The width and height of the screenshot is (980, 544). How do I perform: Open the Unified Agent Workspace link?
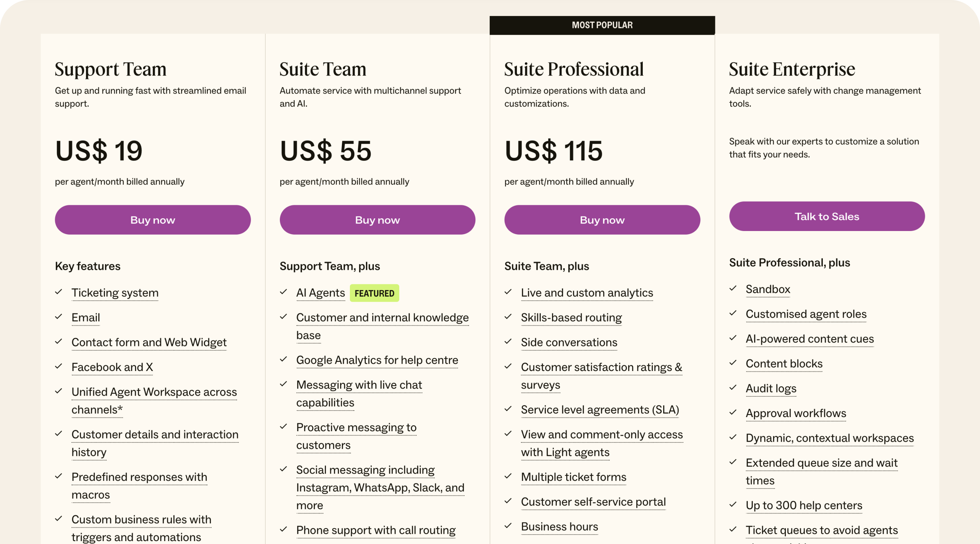point(154,392)
